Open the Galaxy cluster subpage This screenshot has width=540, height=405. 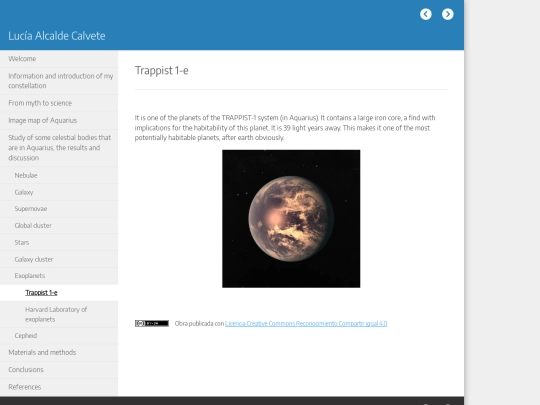tap(59, 259)
